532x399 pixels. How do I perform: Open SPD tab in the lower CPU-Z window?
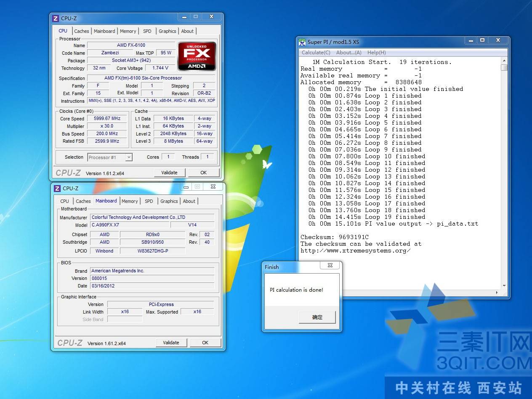coord(149,201)
